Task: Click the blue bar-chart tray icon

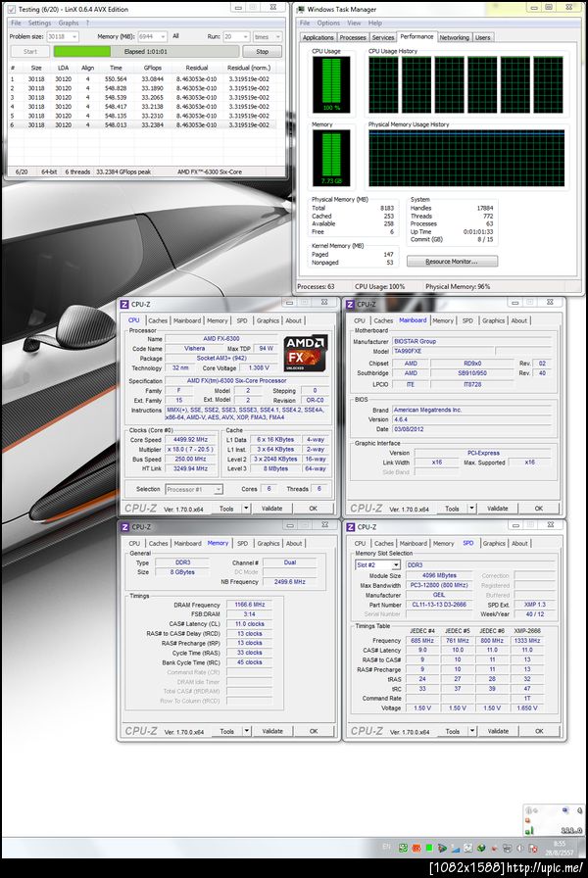Action: pyautogui.click(x=456, y=848)
